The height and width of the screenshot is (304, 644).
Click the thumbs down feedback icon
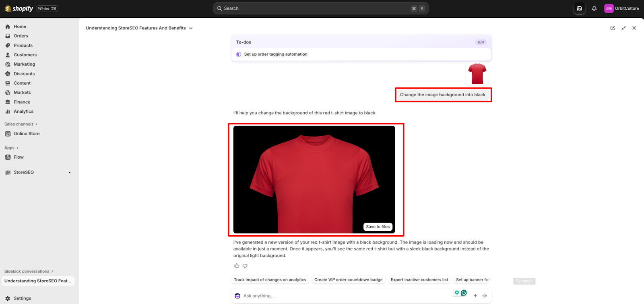click(245, 266)
